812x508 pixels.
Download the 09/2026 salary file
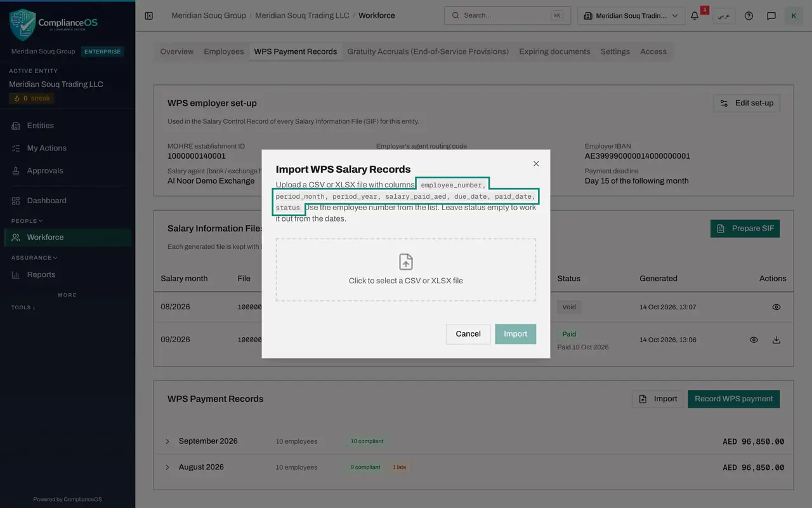pyautogui.click(x=776, y=340)
